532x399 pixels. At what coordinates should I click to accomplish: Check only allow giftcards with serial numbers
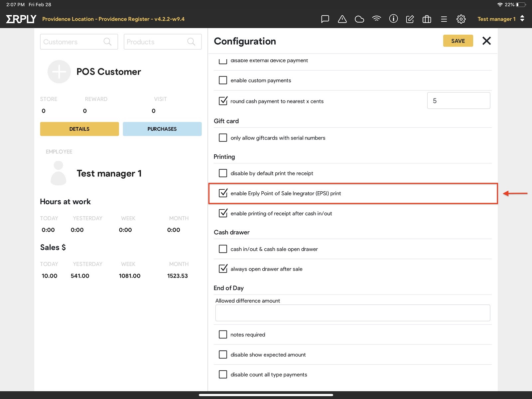223,138
